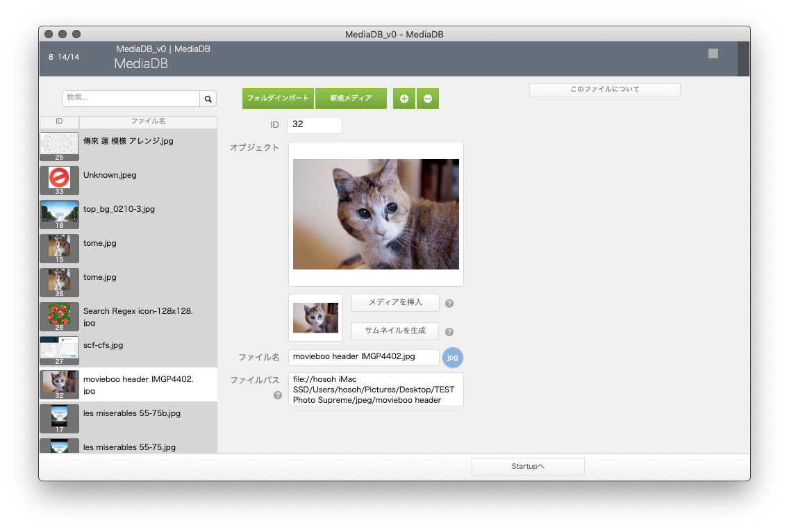
Task: Click the green minus icon to remove media
Action: point(427,99)
